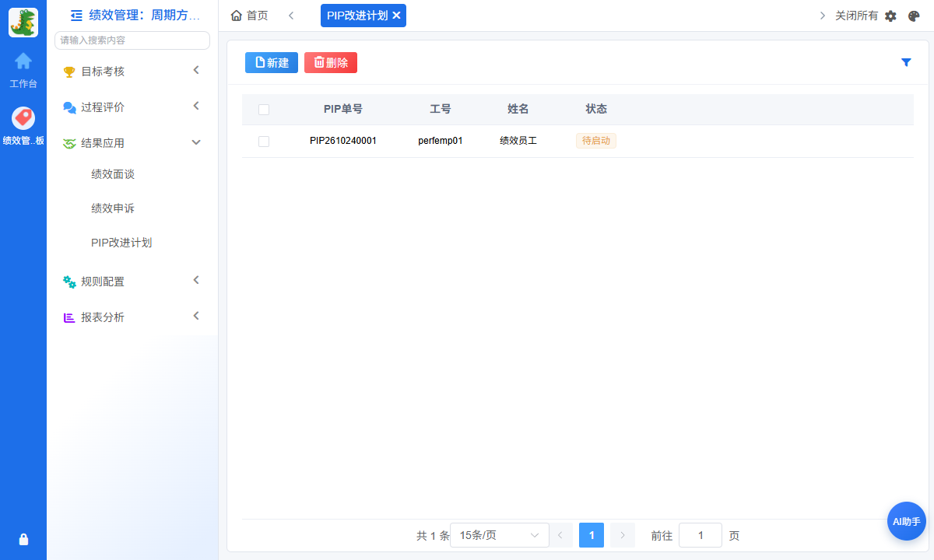The image size is (934, 560).
Task: Close the PIP改进计划 tab
Action: [396, 16]
